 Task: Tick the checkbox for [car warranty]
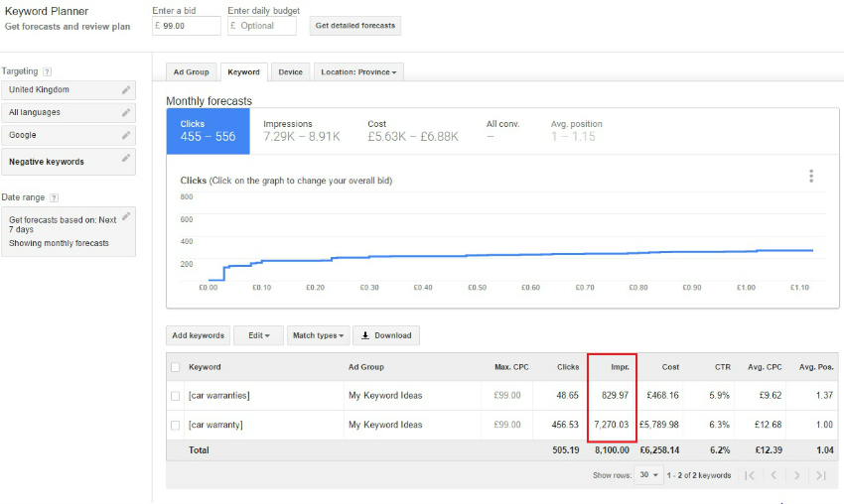[176, 426]
